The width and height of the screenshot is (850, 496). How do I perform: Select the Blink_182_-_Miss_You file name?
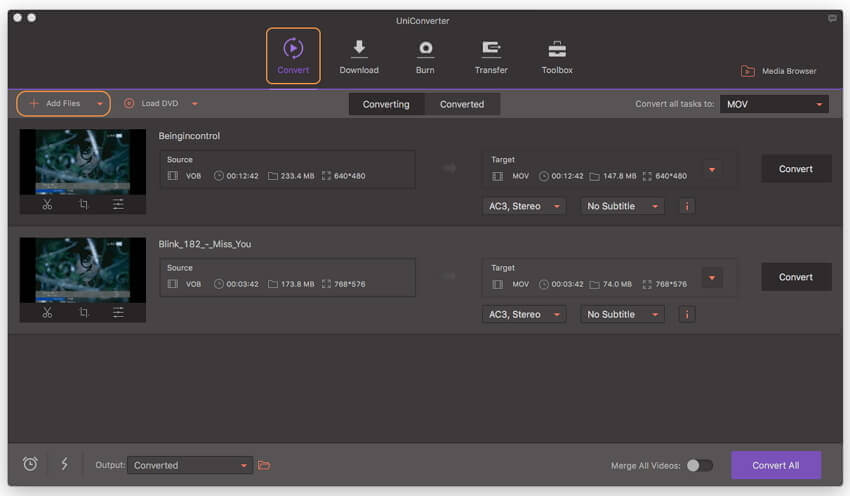point(205,244)
